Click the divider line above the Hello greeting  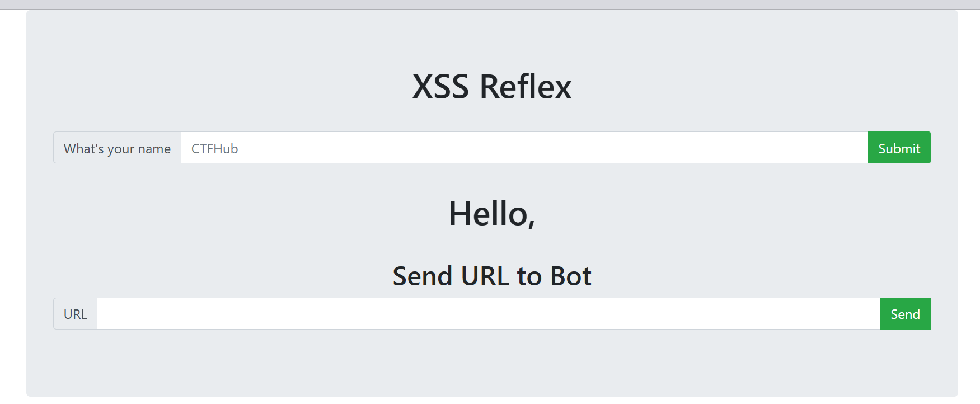(x=491, y=177)
